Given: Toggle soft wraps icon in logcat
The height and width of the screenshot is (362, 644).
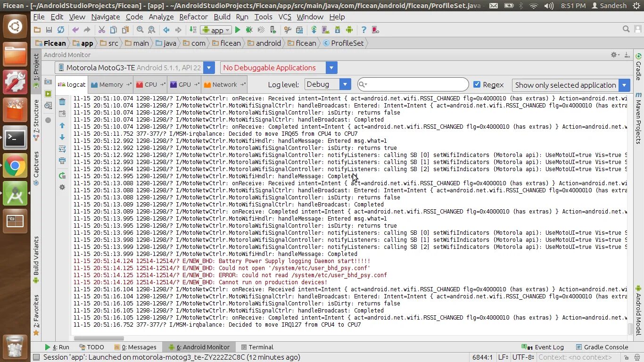Looking at the screenshot, I should pyautogui.click(x=62, y=149).
